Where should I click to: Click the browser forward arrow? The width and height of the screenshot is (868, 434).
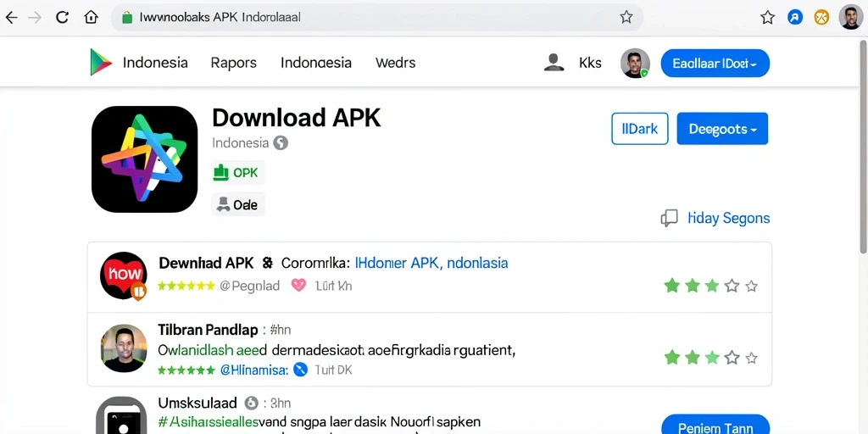point(34,18)
